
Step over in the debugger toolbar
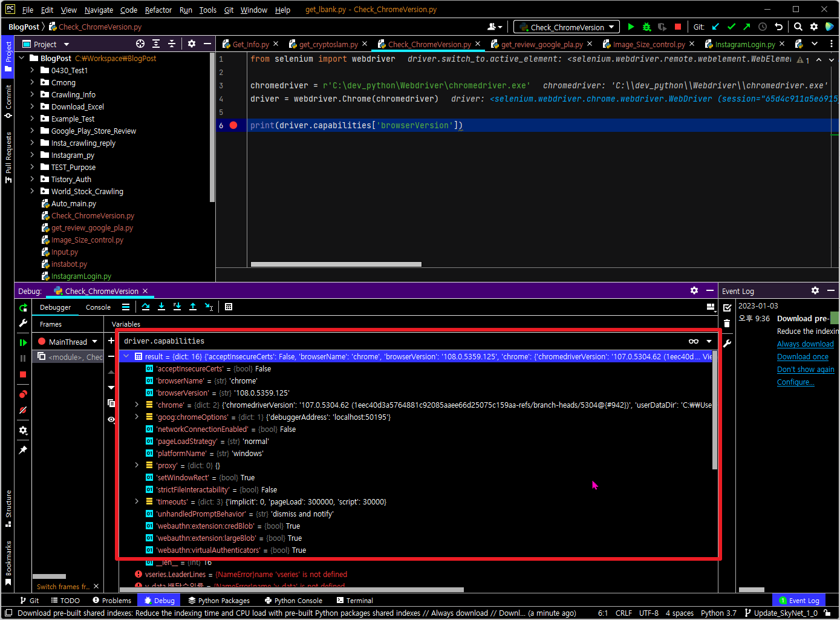[x=146, y=307]
